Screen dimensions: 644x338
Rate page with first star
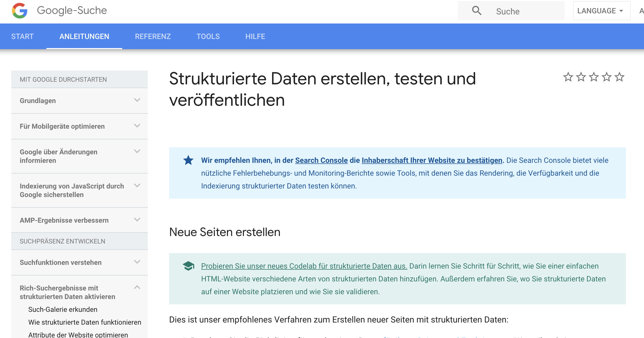pyautogui.click(x=568, y=77)
